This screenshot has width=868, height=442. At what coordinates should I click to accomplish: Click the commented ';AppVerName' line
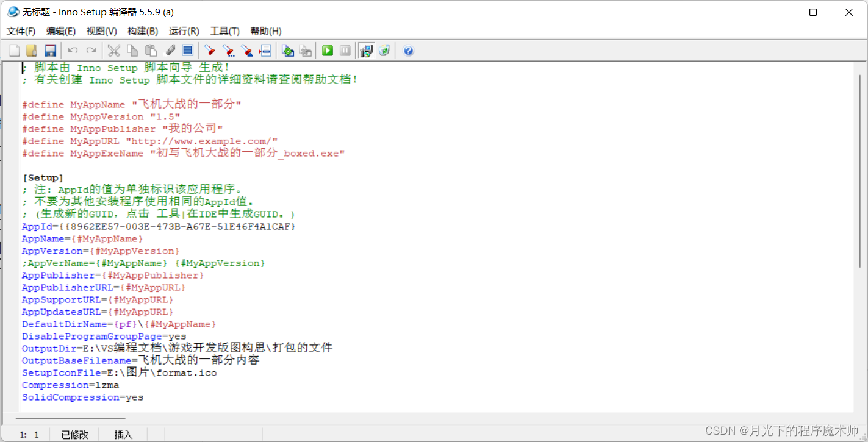tap(143, 263)
